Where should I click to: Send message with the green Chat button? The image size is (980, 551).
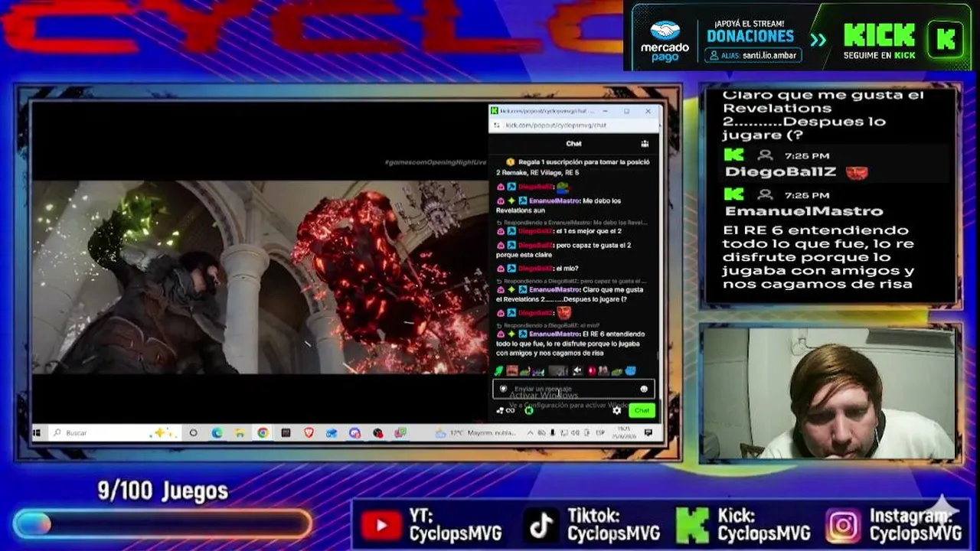coord(642,411)
